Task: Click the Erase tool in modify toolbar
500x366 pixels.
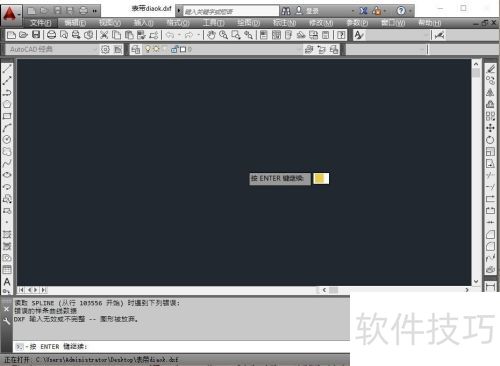Action: (490, 69)
